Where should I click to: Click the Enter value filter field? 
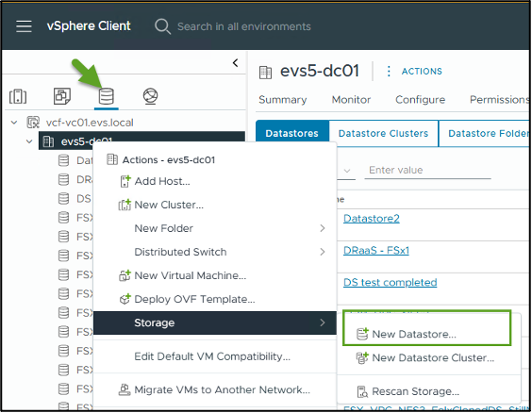(427, 170)
